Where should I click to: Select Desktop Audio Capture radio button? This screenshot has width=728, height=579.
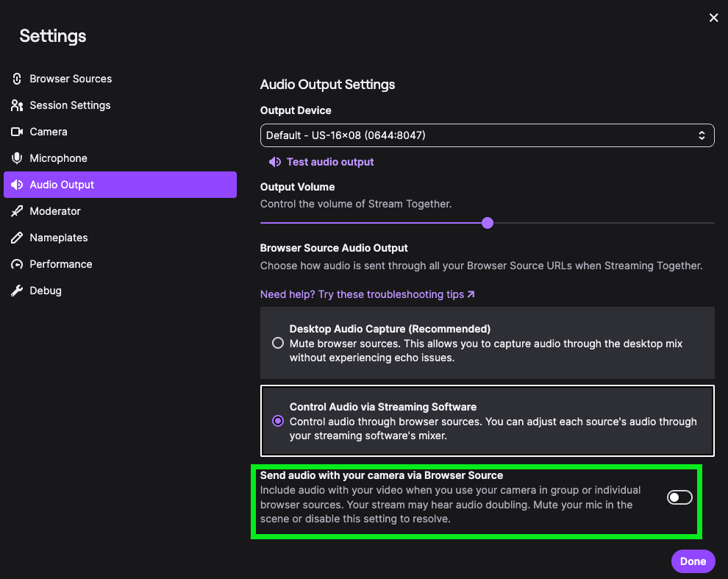pyautogui.click(x=278, y=343)
